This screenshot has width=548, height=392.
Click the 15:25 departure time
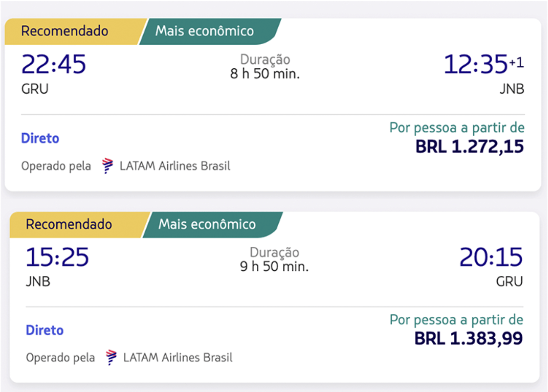click(57, 257)
